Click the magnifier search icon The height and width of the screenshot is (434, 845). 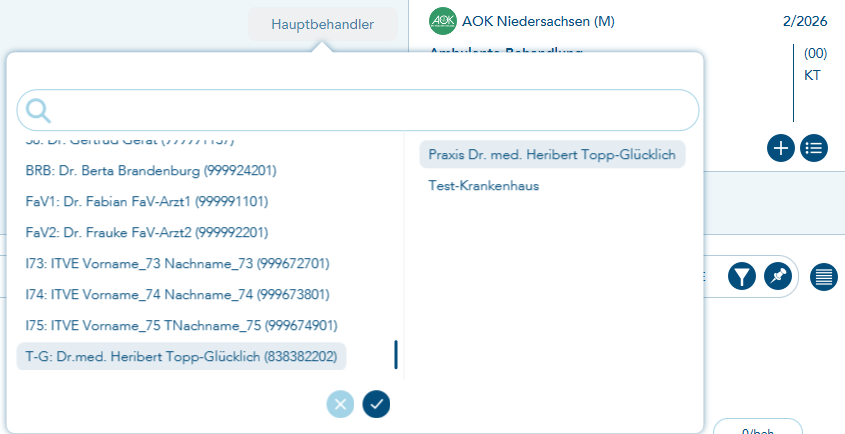38,111
